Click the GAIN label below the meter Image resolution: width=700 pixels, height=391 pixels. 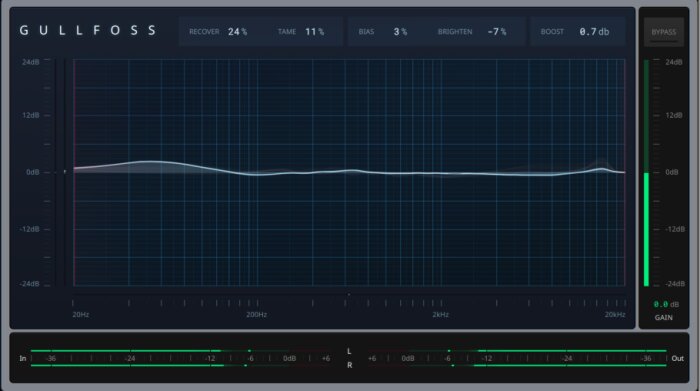663,317
